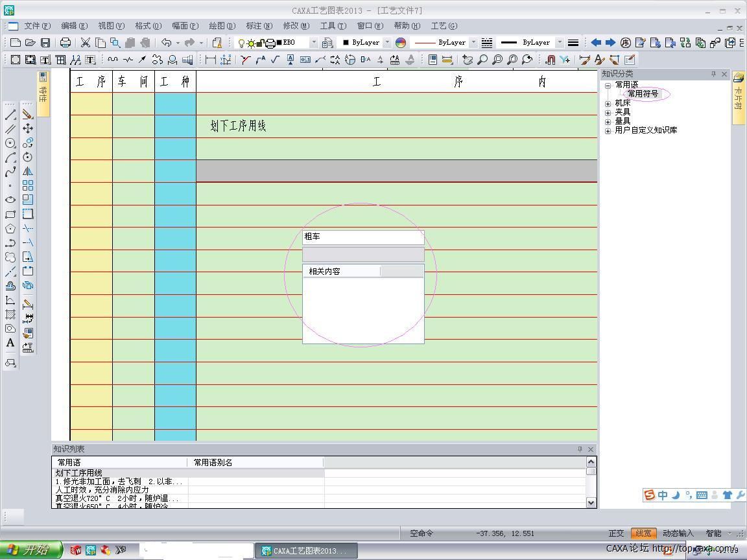
Task: Click the color wheel icon
Action: coord(401,43)
